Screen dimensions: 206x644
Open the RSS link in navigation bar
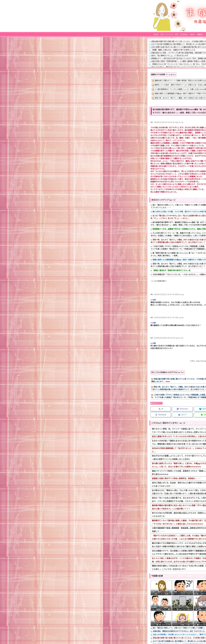(176, 34)
